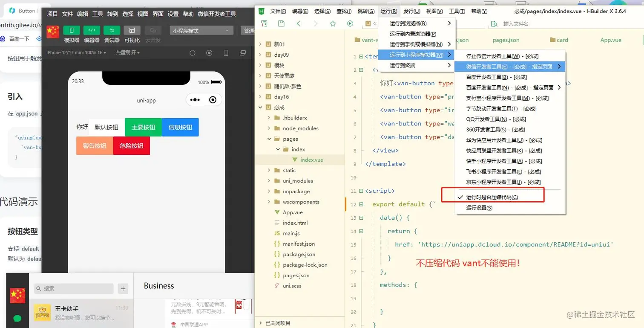The height and width of the screenshot is (328, 644).
Task: Switch to the App.vue editor tab
Action: point(610,40)
